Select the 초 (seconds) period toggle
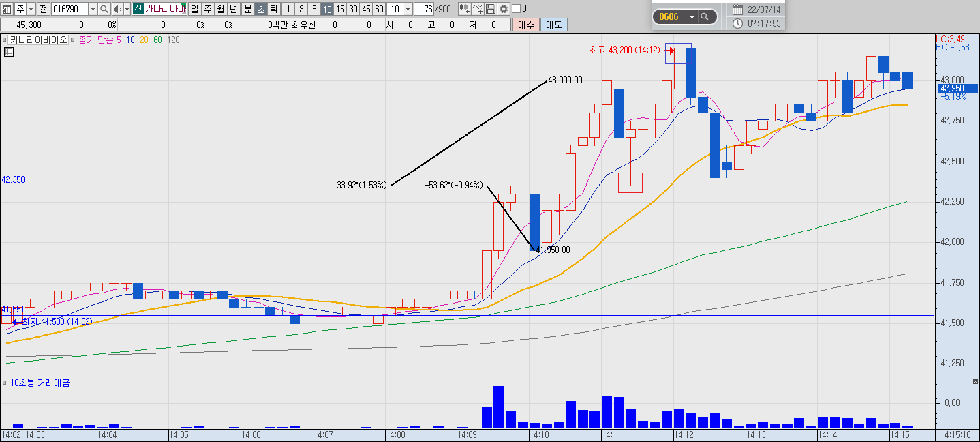 pos(260,9)
